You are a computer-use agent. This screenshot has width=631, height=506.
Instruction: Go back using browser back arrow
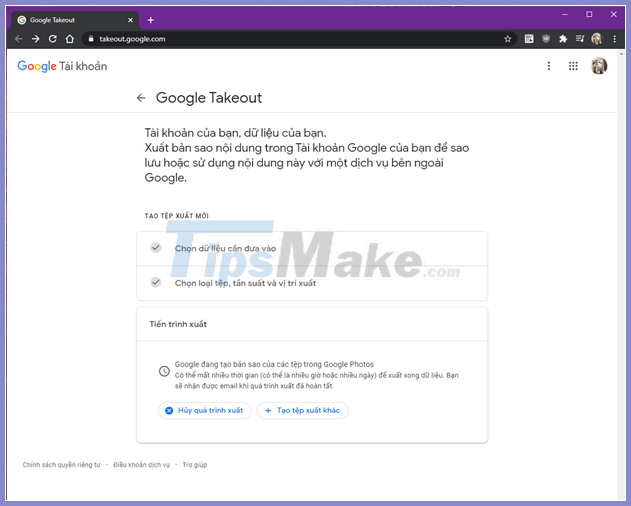pos(19,39)
